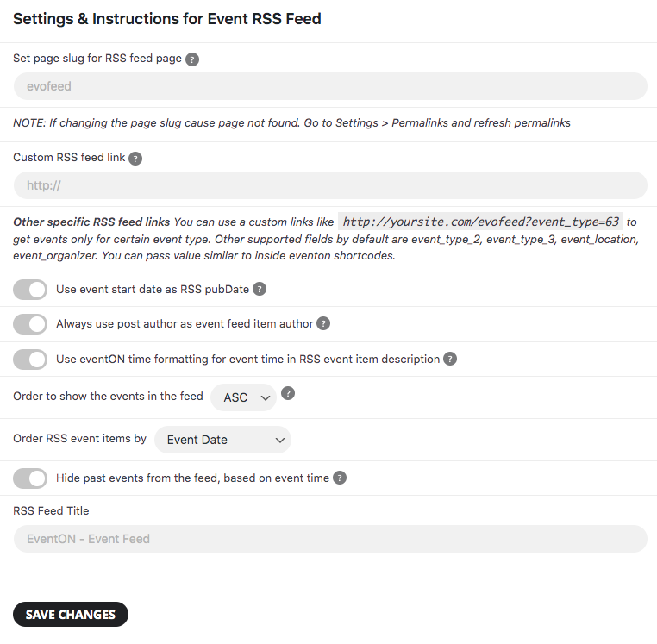Show help for RSS pubDate option
The height and width of the screenshot is (644, 657).
click(260, 290)
